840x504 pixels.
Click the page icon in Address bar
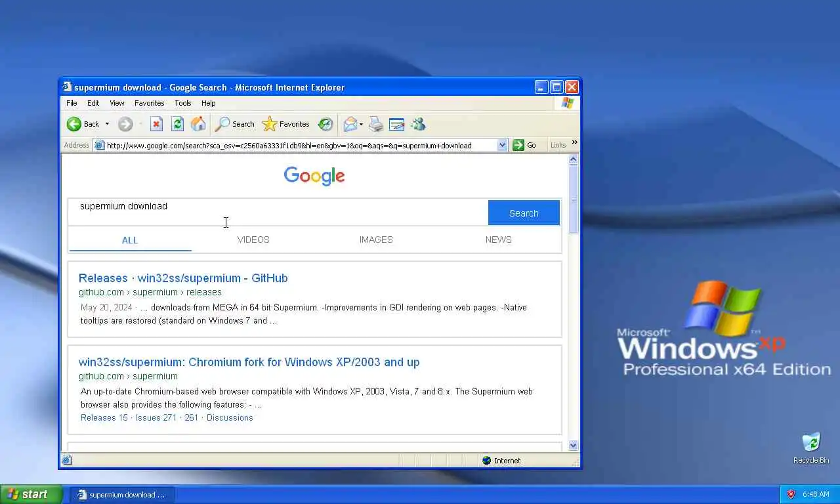pos(100,146)
